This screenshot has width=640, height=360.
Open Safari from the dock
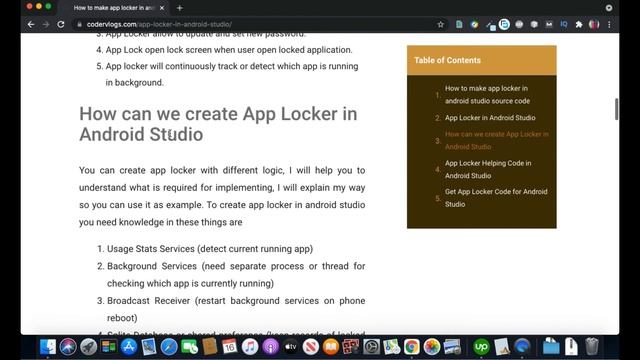click(x=169, y=347)
